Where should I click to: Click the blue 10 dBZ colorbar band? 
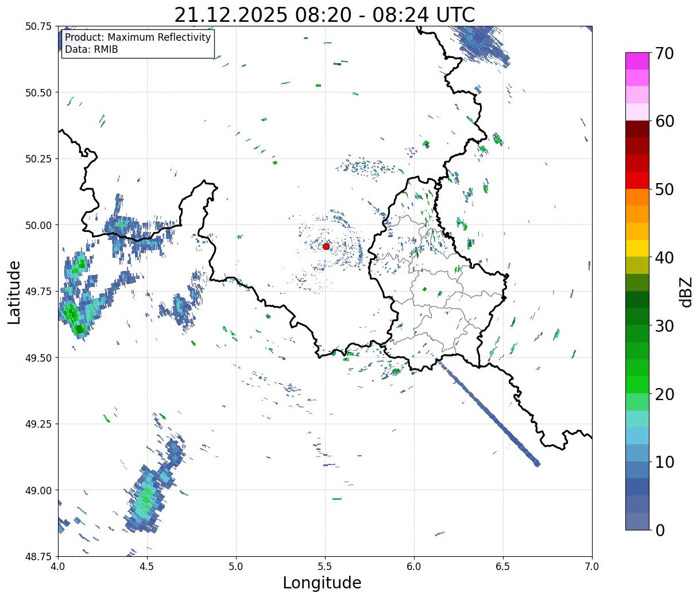(637, 470)
